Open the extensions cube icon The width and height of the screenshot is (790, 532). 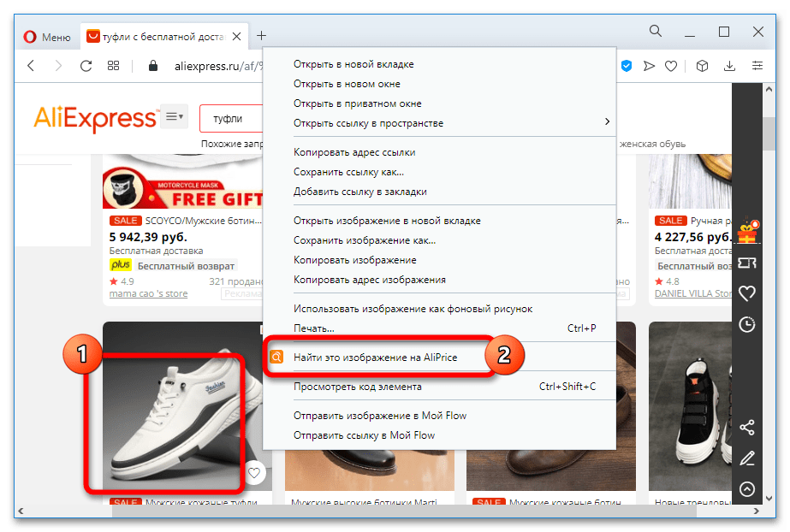coord(702,66)
